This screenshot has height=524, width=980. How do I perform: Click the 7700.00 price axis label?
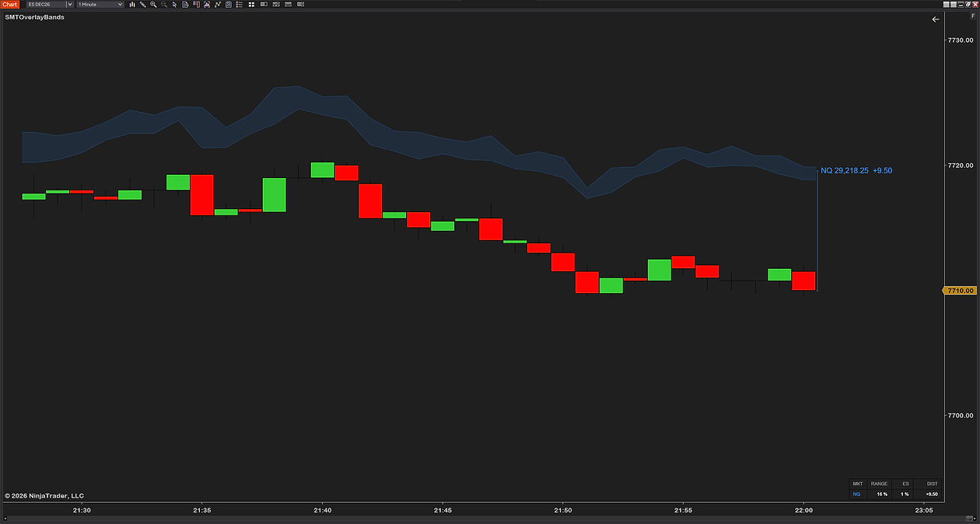tap(961, 416)
